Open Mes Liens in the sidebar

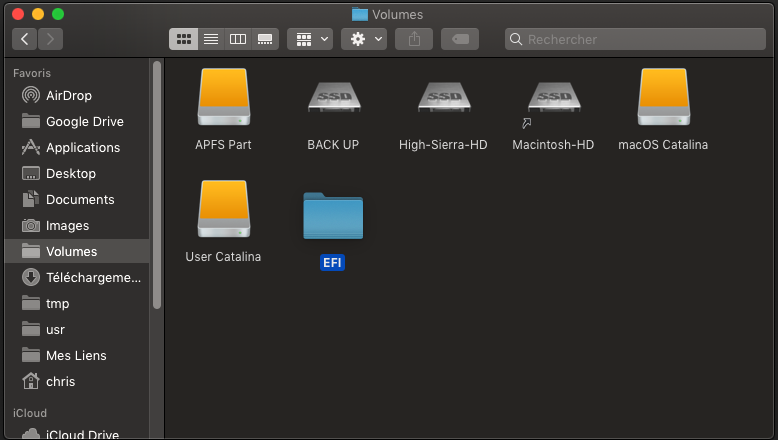point(77,356)
